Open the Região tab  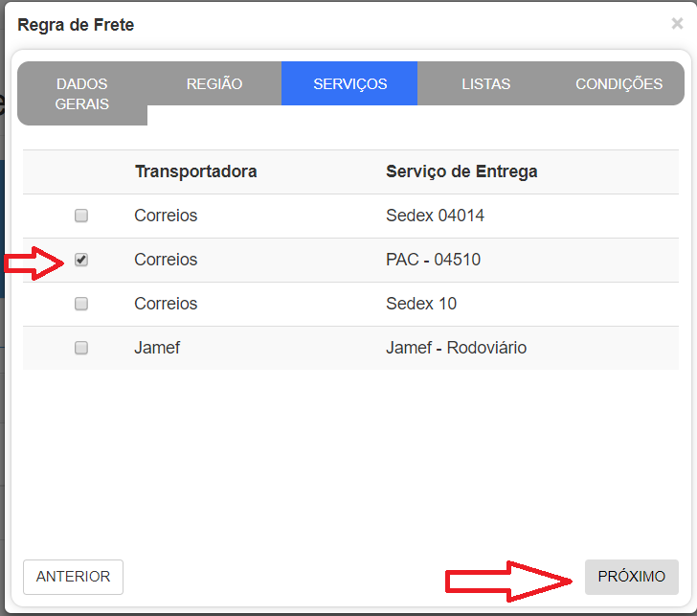point(214,84)
